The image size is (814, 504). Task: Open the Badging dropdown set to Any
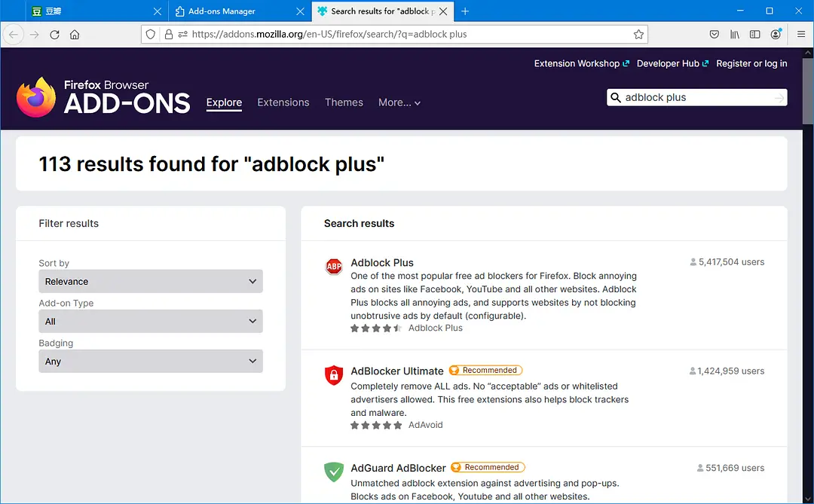click(151, 362)
